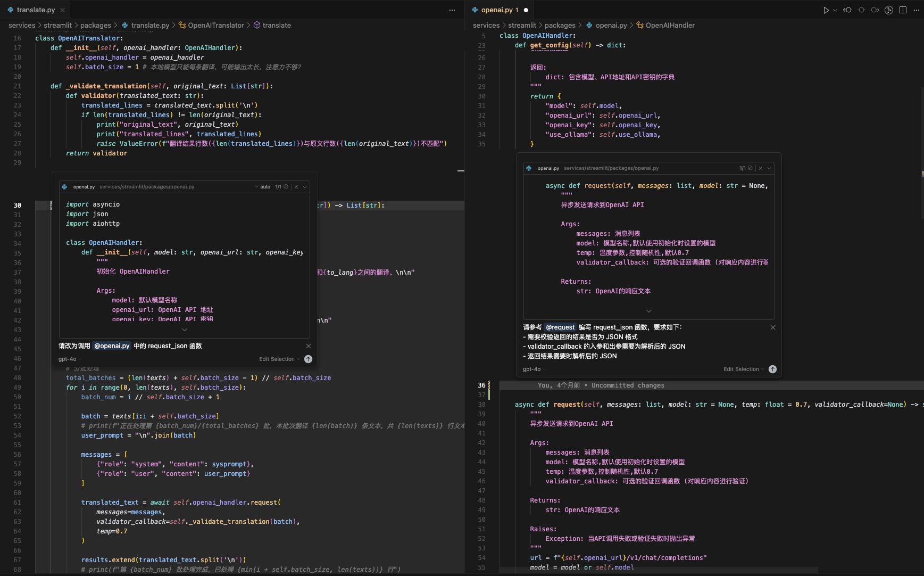Run Python file with play icon
Image resolution: width=924 pixels, height=576 pixels.
826,10
